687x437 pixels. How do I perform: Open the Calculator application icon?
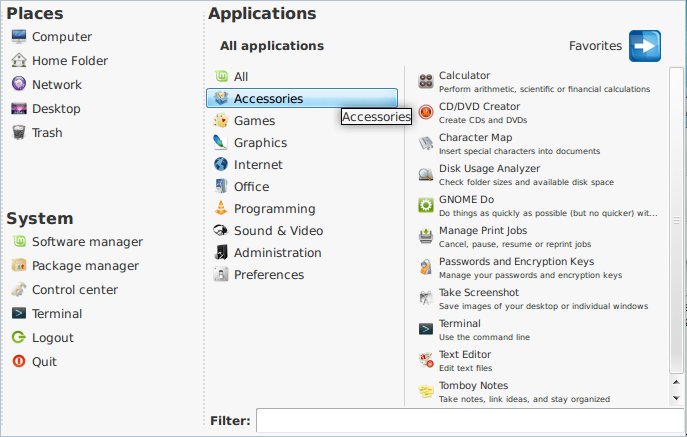coord(425,81)
